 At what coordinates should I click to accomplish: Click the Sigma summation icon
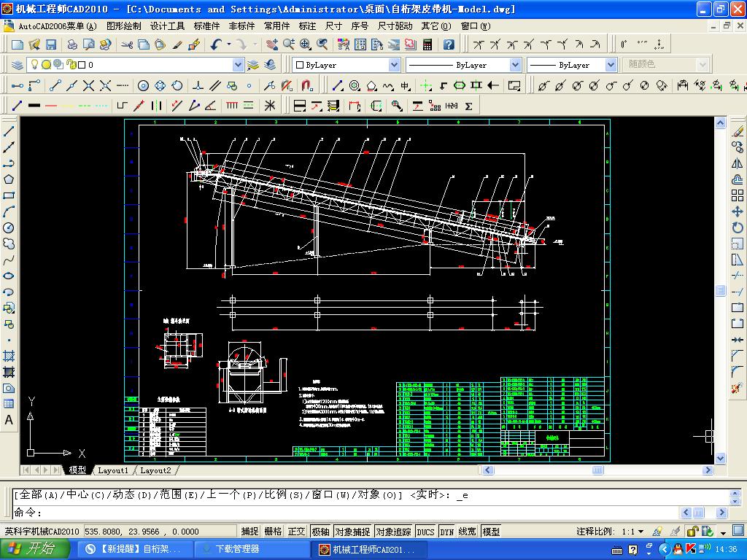(x=468, y=106)
